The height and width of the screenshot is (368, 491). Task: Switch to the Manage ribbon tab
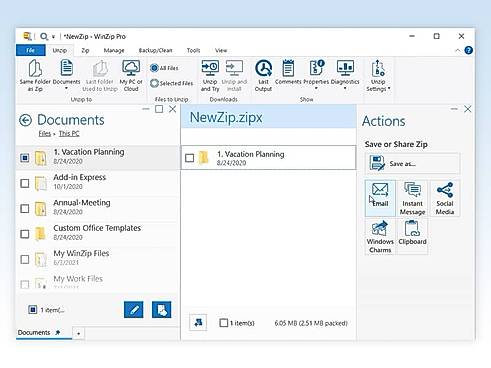114,50
